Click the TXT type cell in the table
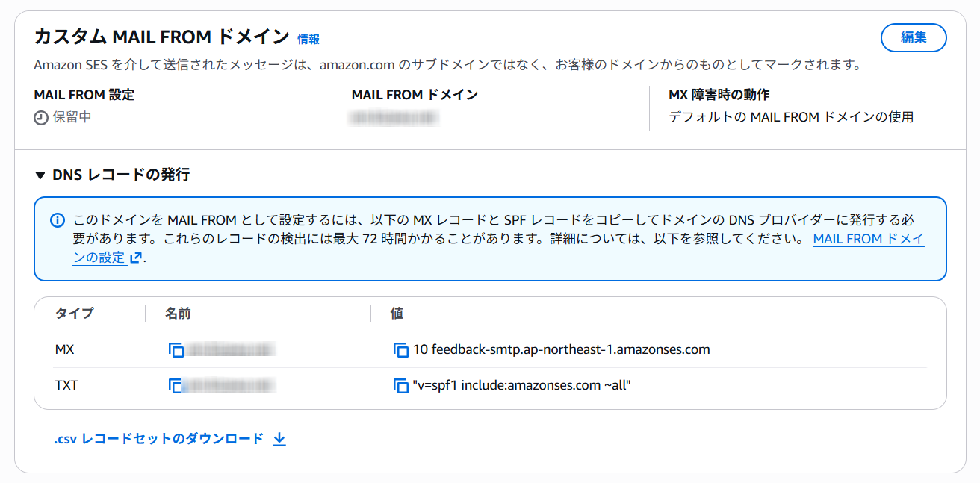This screenshot has width=980, height=483. (x=66, y=385)
